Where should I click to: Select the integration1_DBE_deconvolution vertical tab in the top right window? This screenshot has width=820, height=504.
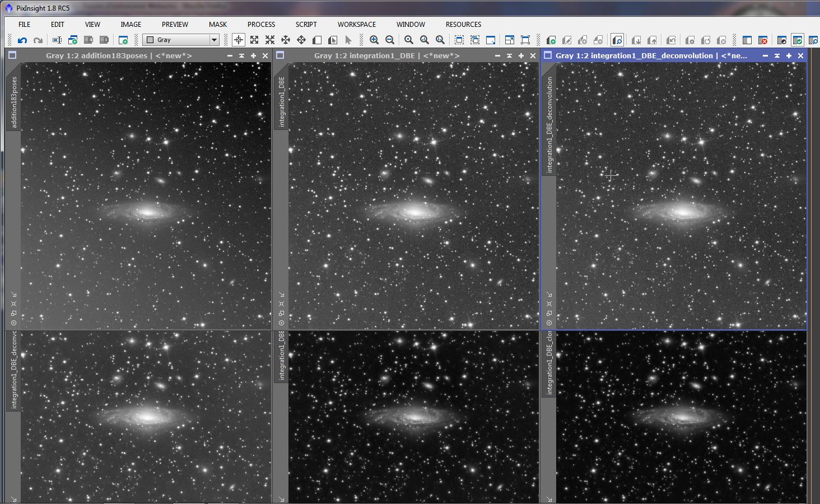point(549,124)
